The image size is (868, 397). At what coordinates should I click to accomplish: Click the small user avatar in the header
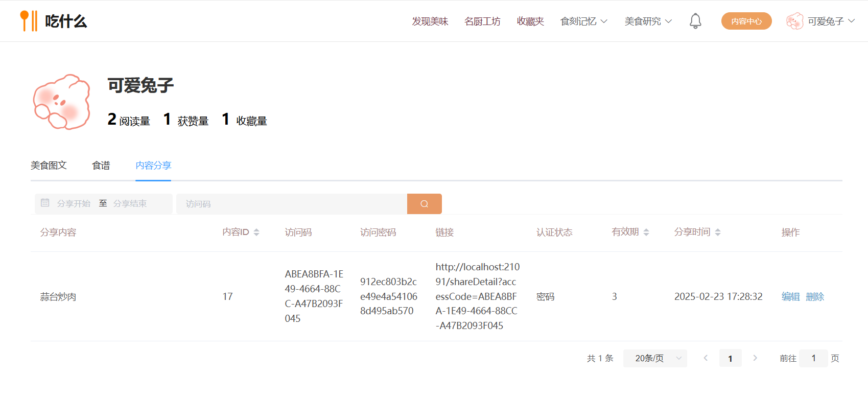795,21
